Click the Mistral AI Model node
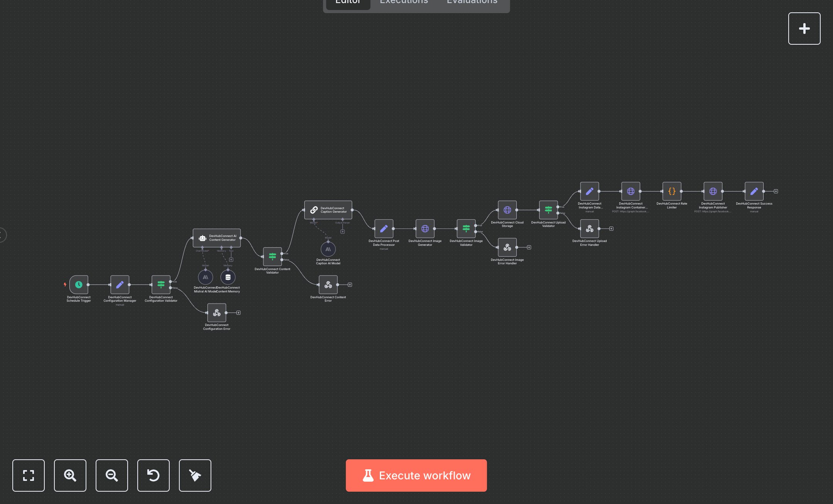The height and width of the screenshot is (504, 833). [x=205, y=277]
